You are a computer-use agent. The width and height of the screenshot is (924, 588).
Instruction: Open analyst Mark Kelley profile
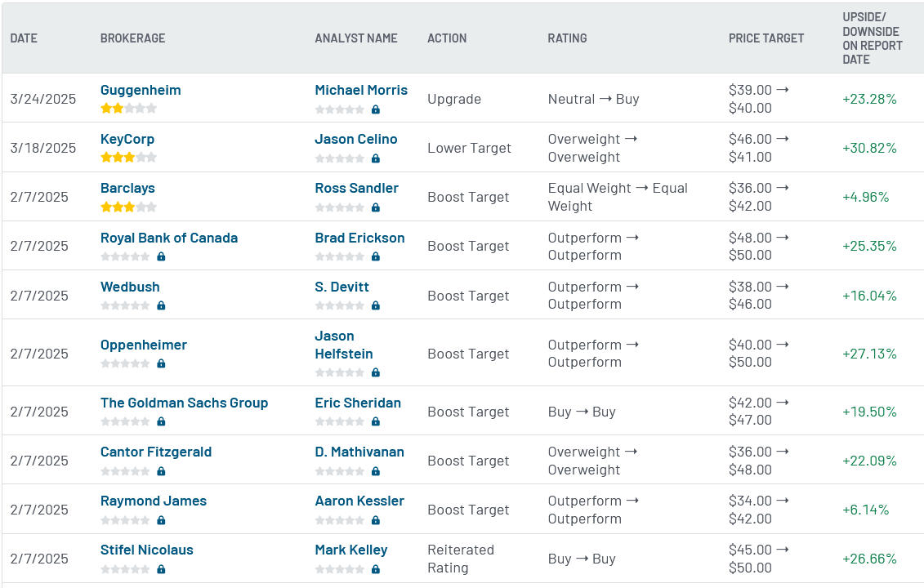point(351,550)
